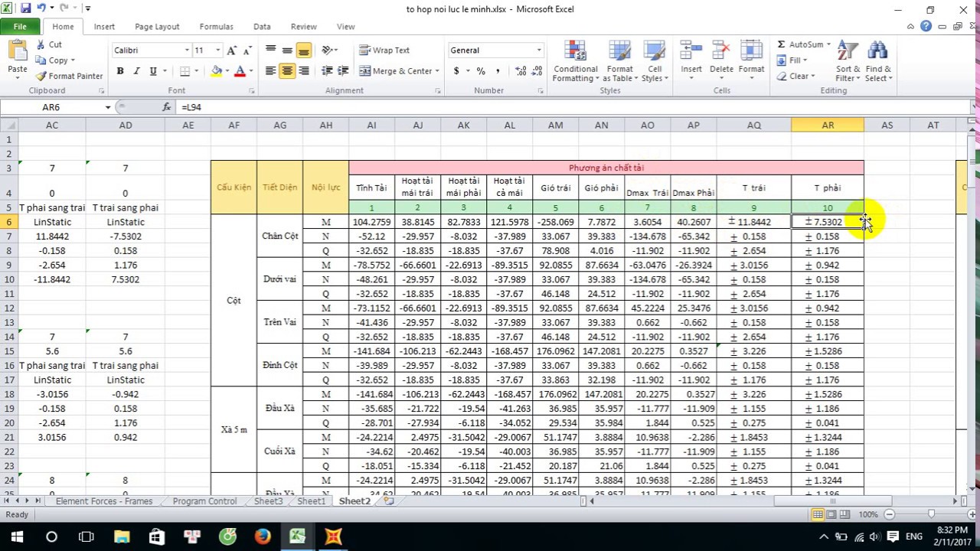Image resolution: width=980 pixels, height=551 pixels.
Task: Click the Format cells icon in Cells group
Action: pyautogui.click(x=751, y=52)
